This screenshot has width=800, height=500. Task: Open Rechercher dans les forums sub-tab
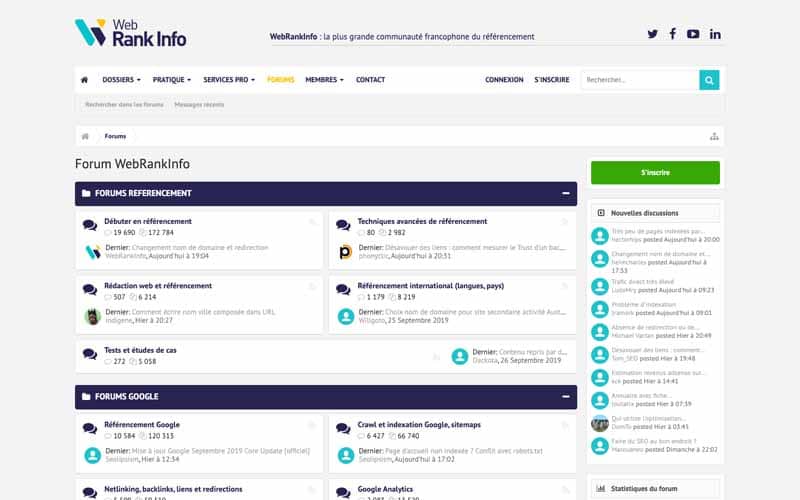click(x=124, y=105)
